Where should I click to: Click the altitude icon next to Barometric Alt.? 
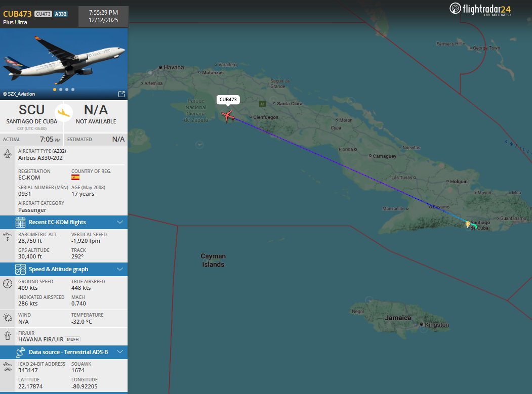8,236
